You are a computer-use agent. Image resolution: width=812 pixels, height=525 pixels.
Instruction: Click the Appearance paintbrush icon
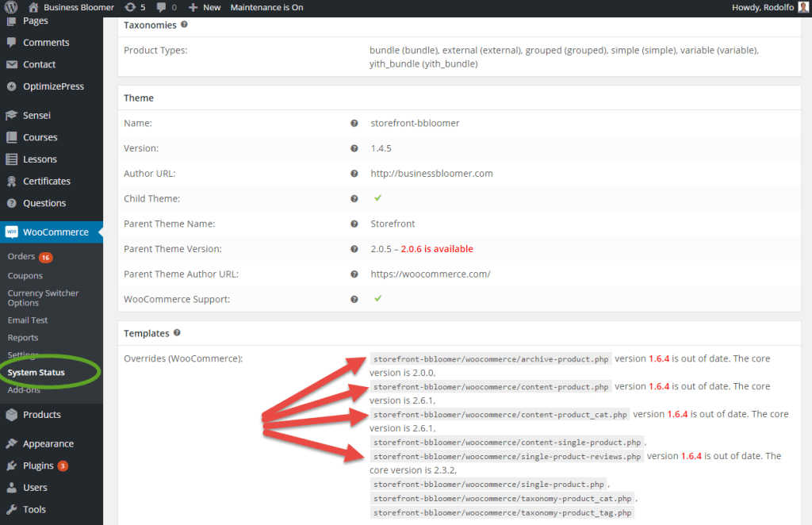(11, 444)
